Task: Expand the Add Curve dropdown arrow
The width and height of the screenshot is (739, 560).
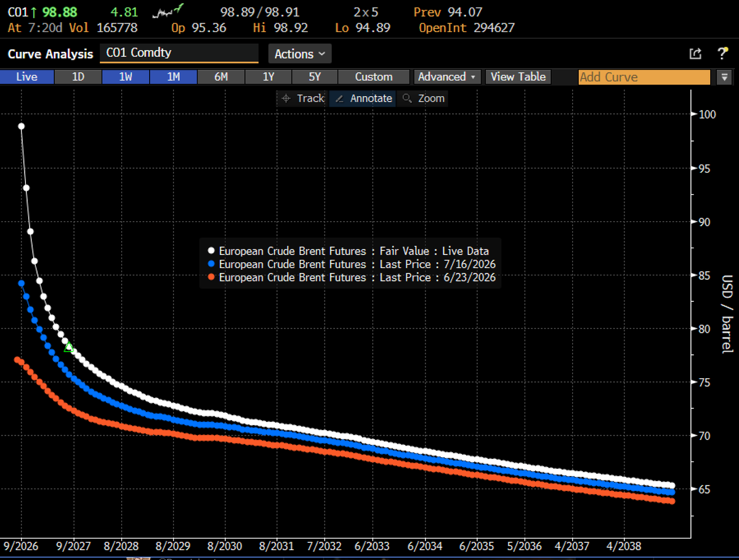Action: click(724, 78)
